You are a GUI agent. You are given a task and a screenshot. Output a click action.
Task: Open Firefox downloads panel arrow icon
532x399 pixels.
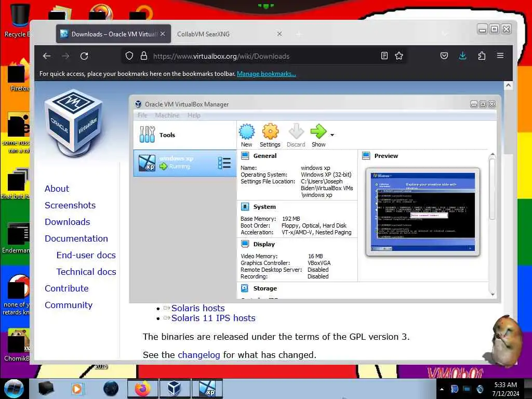pos(462,56)
